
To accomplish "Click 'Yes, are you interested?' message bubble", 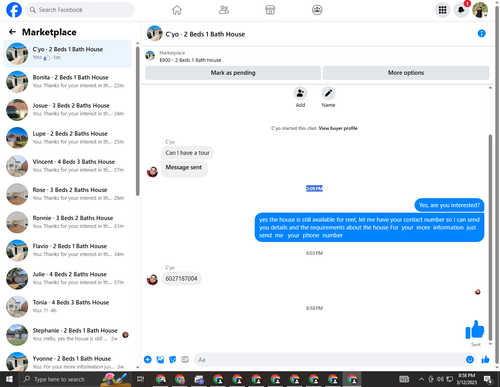I will pyautogui.click(x=449, y=205).
